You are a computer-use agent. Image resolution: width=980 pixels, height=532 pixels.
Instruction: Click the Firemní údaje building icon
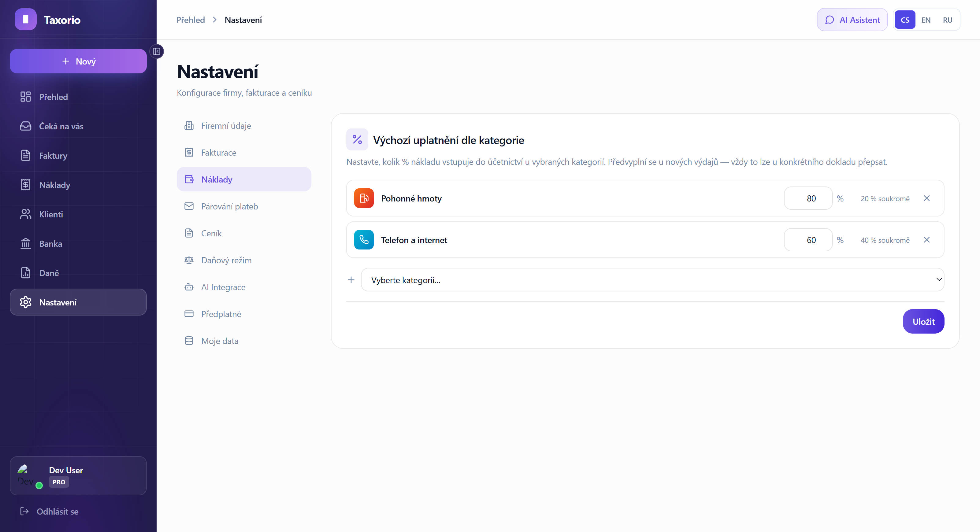click(189, 125)
